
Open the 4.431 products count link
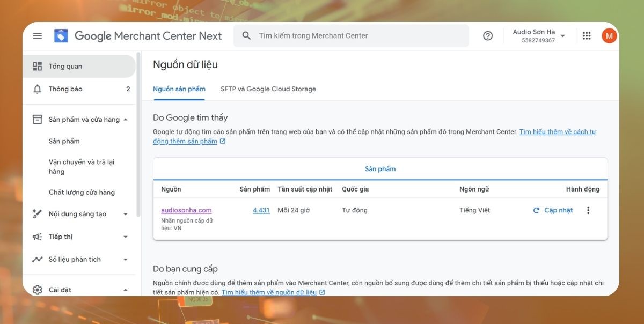(x=261, y=210)
